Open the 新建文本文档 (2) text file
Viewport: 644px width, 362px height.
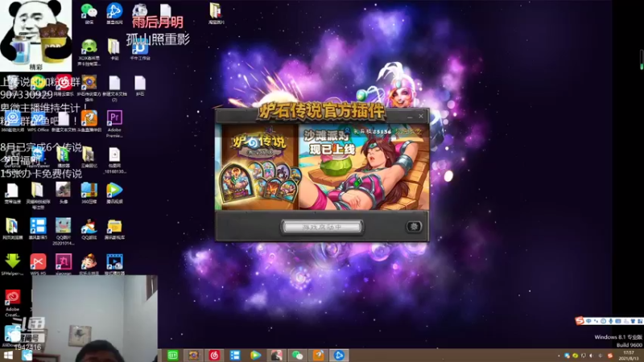[114, 88]
